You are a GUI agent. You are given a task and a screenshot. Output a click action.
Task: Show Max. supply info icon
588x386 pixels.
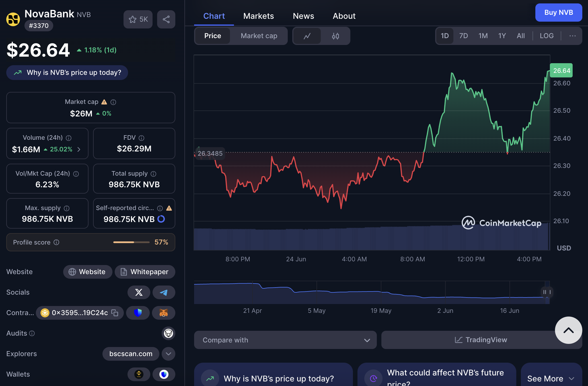pos(67,208)
